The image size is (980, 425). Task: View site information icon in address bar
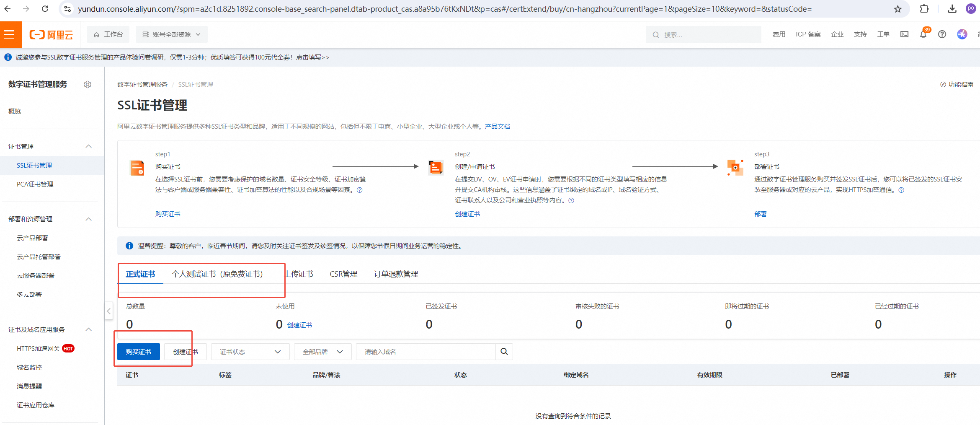[67, 9]
